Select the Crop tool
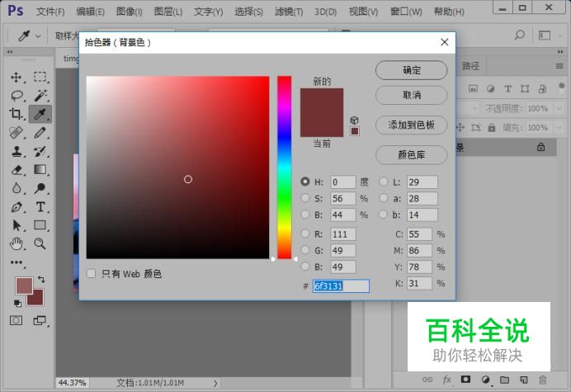The width and height of the screenshot is (571, 392). [x=16, y=114]
